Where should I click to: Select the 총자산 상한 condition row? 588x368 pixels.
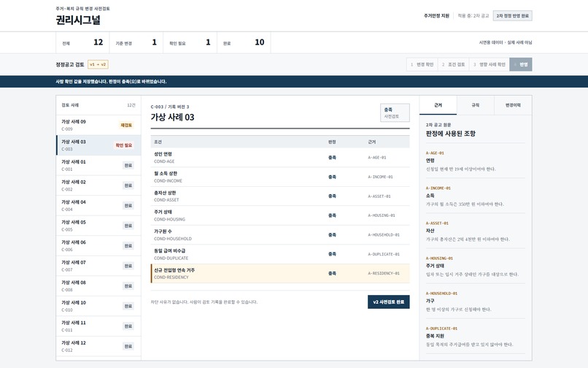(280, 196)
